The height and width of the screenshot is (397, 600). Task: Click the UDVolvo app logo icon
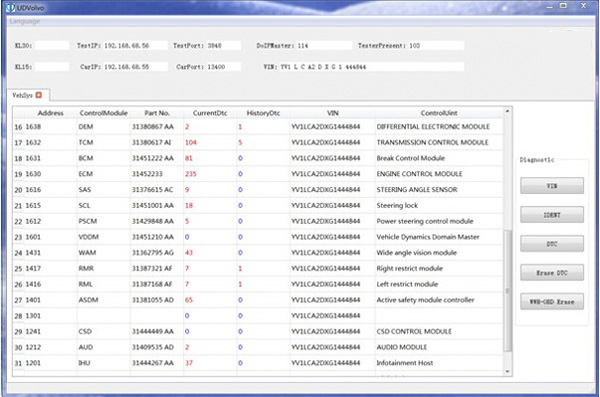11,7
